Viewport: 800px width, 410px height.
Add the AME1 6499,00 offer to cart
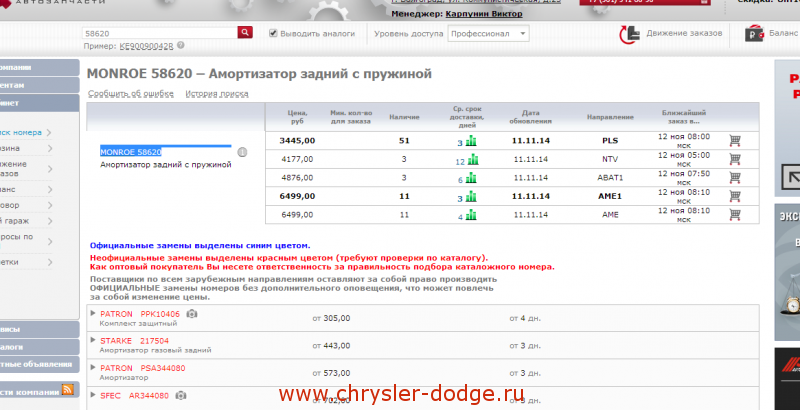click(x=735, y=196)
